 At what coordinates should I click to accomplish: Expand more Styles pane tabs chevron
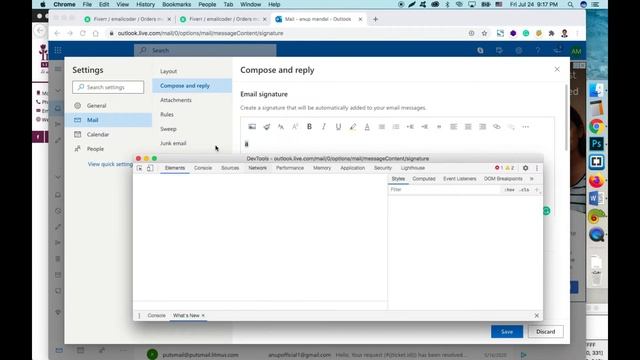531,179
